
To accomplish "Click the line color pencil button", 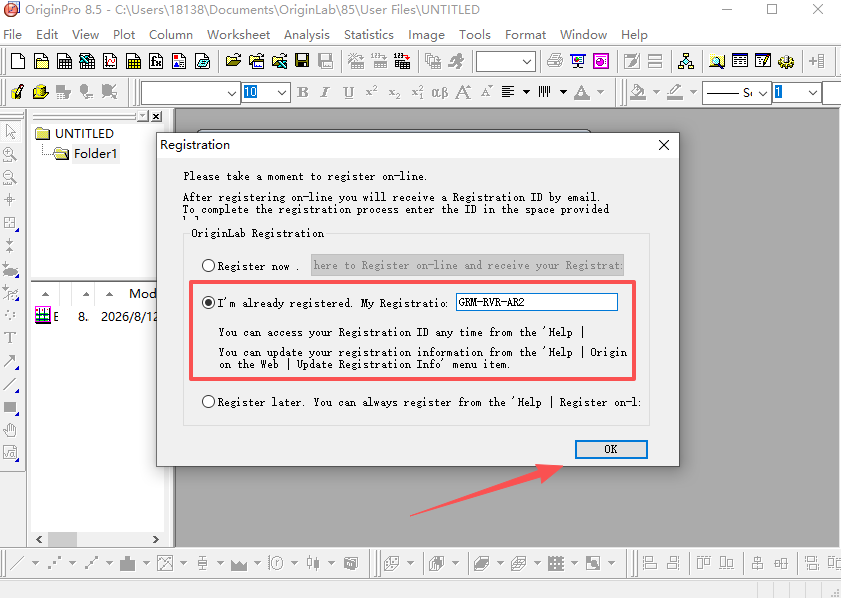I will (675, 92).
